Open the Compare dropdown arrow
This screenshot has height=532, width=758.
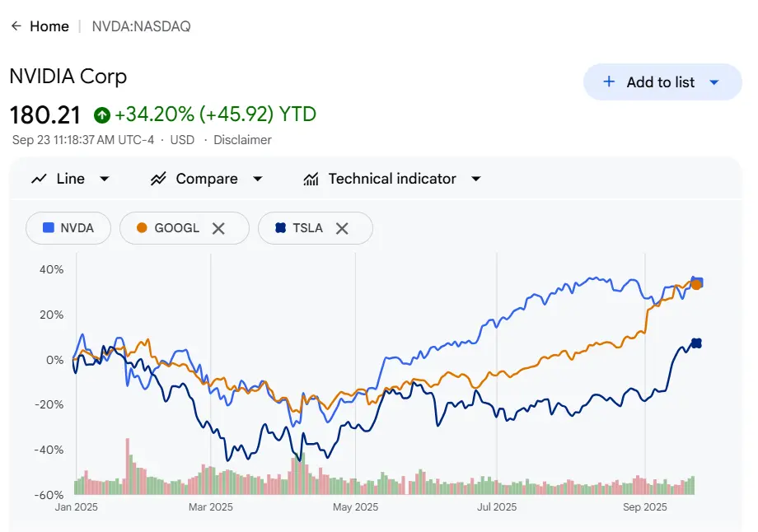(x=258, y=179)
